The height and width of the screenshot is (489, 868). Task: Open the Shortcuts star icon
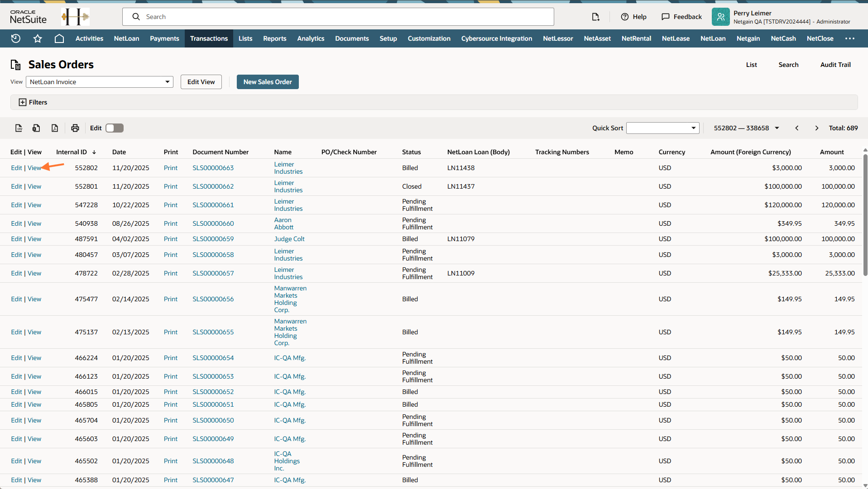(x=38, y=38)
